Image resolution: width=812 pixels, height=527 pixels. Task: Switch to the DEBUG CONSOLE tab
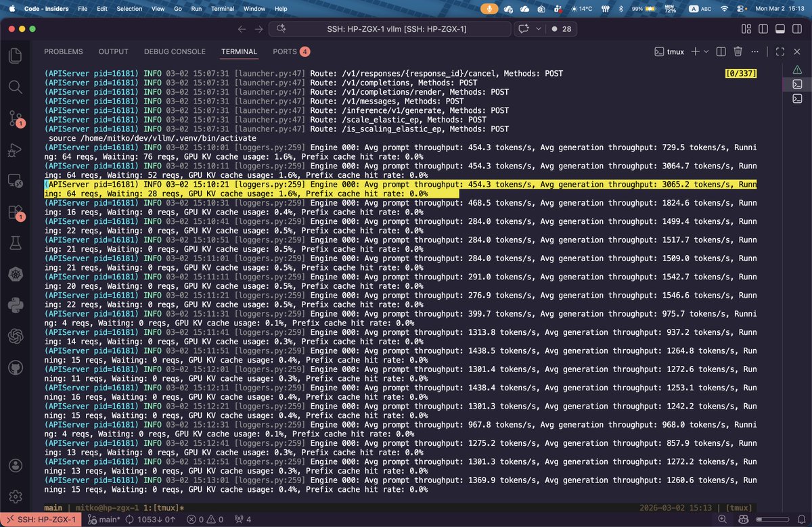coord(175,51)
